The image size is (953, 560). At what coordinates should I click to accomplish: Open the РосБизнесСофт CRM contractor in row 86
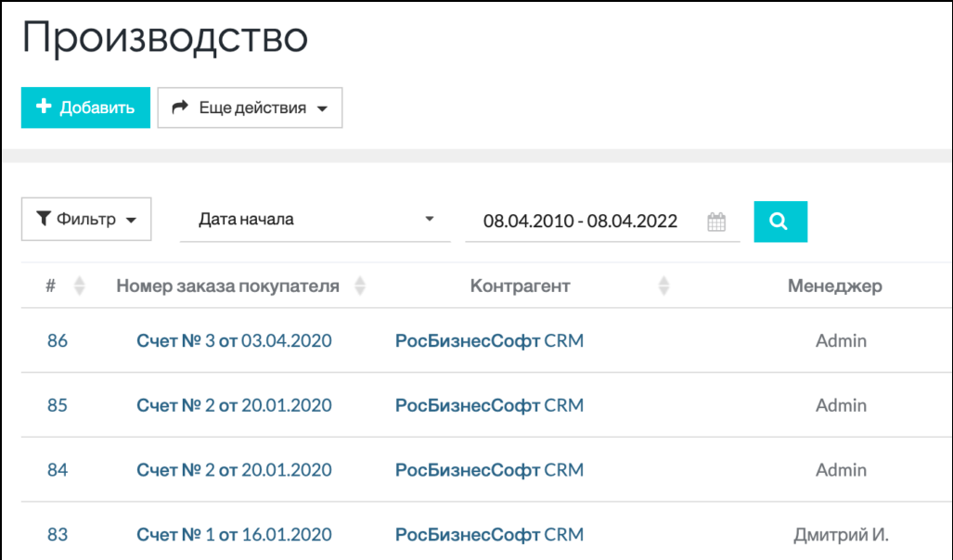[489, 340]
